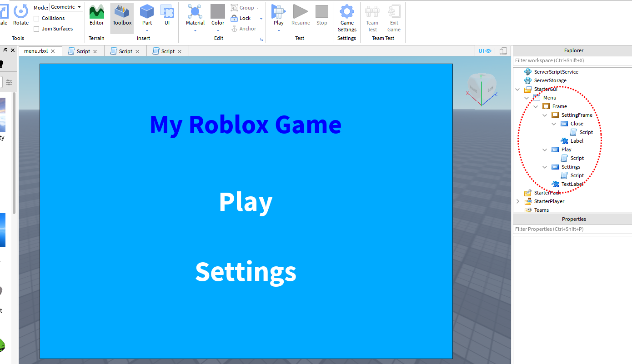This screenshot has width=632, height=364.
Task: Click the Filter Properties search field
Action: click(x=572, y=229)
